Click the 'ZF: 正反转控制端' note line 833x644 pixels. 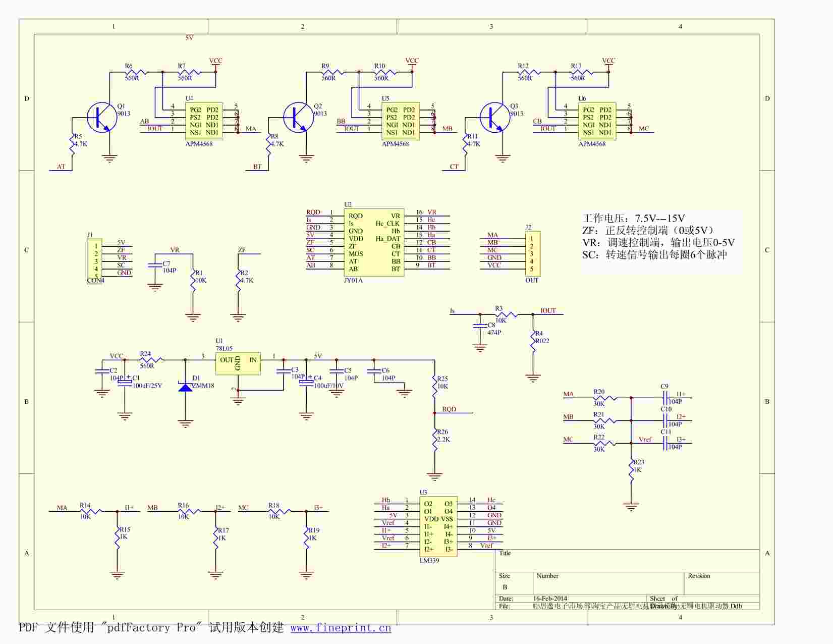pyautogui.click(x=648, y=231)
